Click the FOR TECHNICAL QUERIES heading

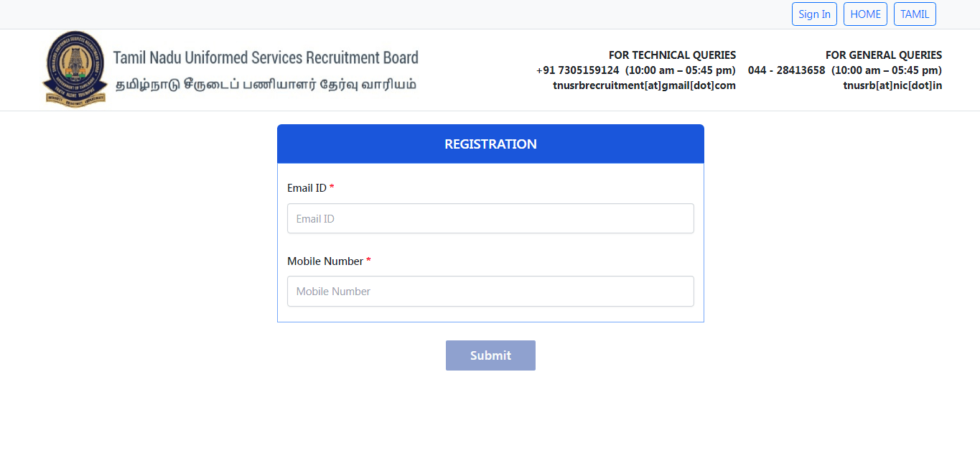tap(672, 55)
